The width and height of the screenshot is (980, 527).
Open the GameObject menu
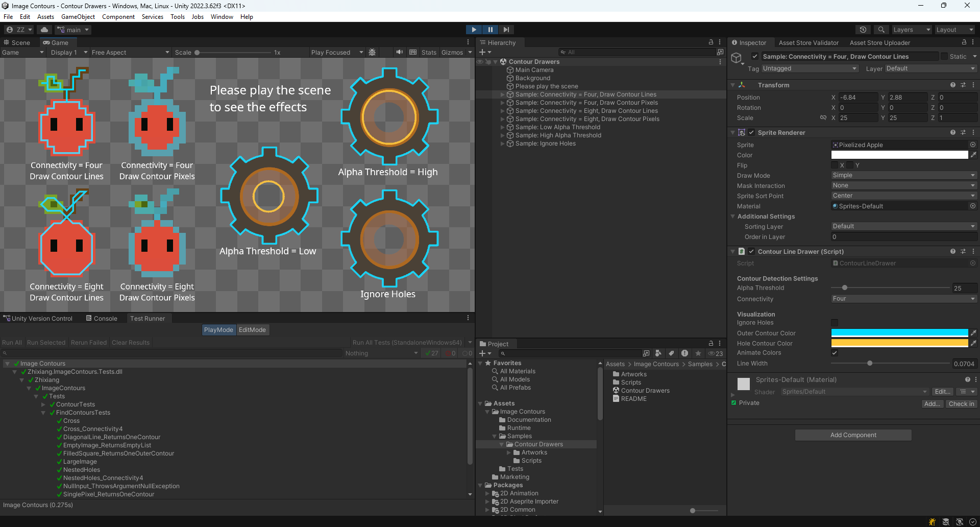pyautogui.click(x=78, y=17)
